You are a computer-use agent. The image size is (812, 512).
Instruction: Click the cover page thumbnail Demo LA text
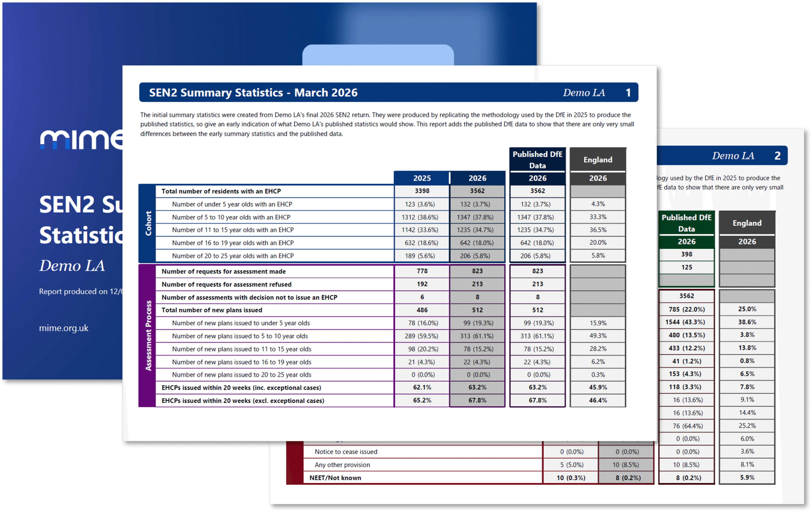72,266
